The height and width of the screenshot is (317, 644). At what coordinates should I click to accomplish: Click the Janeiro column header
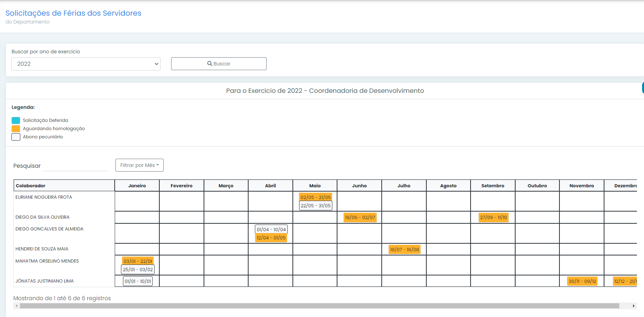tap(137, 186)
